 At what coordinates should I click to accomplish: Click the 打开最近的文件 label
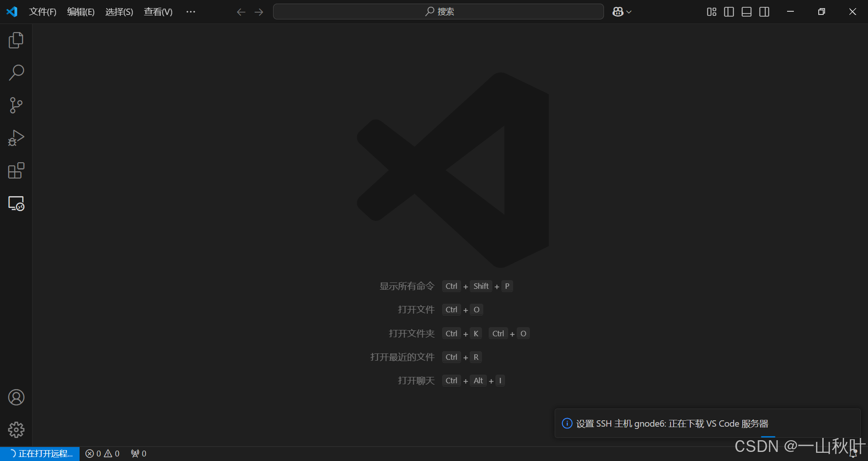pyautogui.click(x=402, y=357)
